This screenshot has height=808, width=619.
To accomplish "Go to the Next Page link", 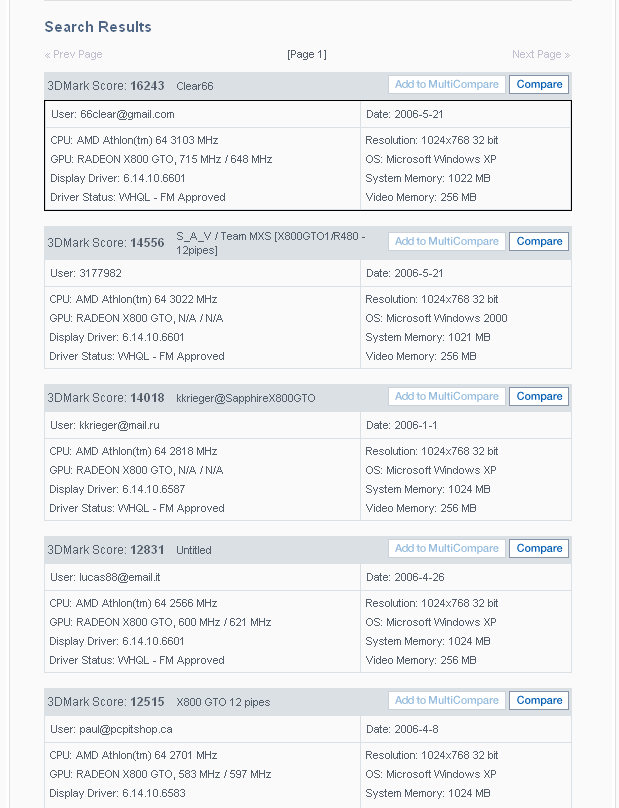I will tap(540, 54).
